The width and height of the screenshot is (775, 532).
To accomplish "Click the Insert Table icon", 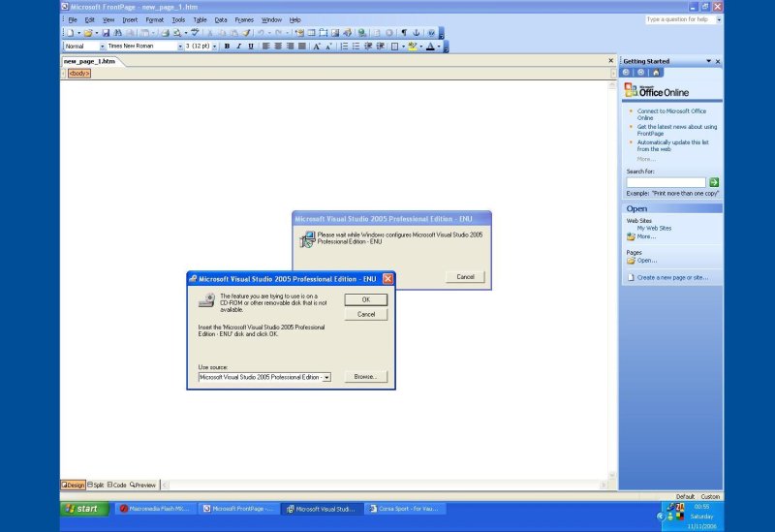I will point(311,33).
